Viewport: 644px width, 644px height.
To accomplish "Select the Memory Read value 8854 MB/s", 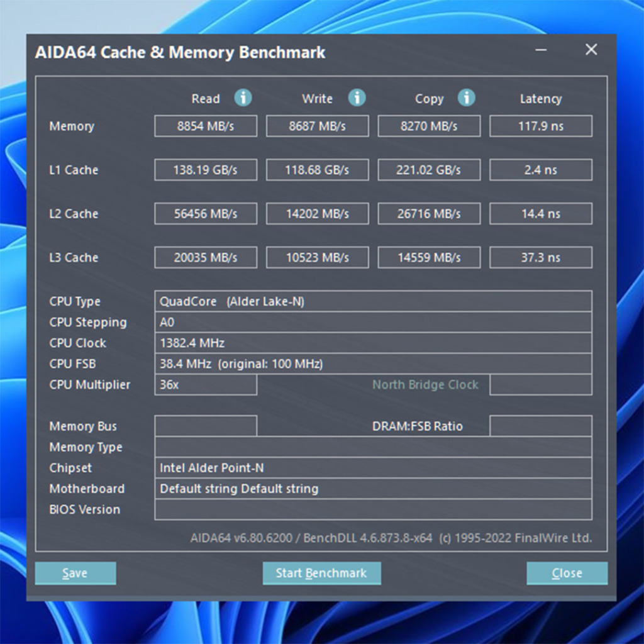I will tap(206, 126).
